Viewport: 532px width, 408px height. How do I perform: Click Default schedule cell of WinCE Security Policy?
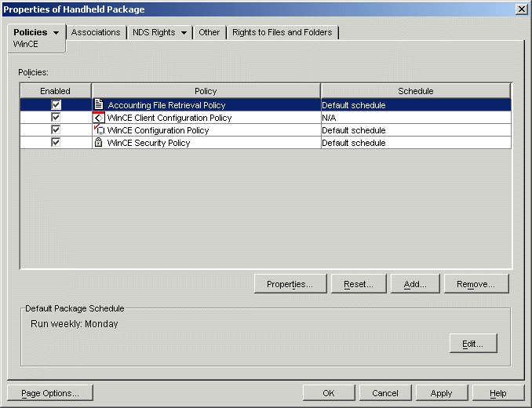click(x=416, y=143)
